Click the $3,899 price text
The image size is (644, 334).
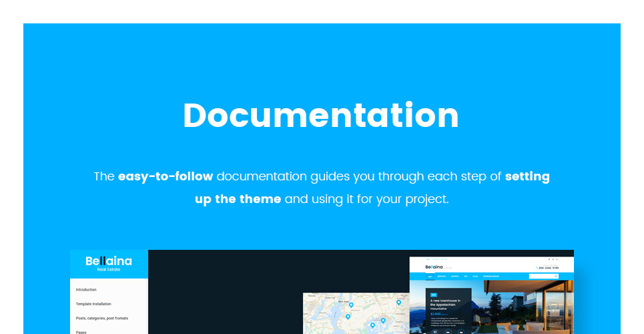tap(436, 313)
